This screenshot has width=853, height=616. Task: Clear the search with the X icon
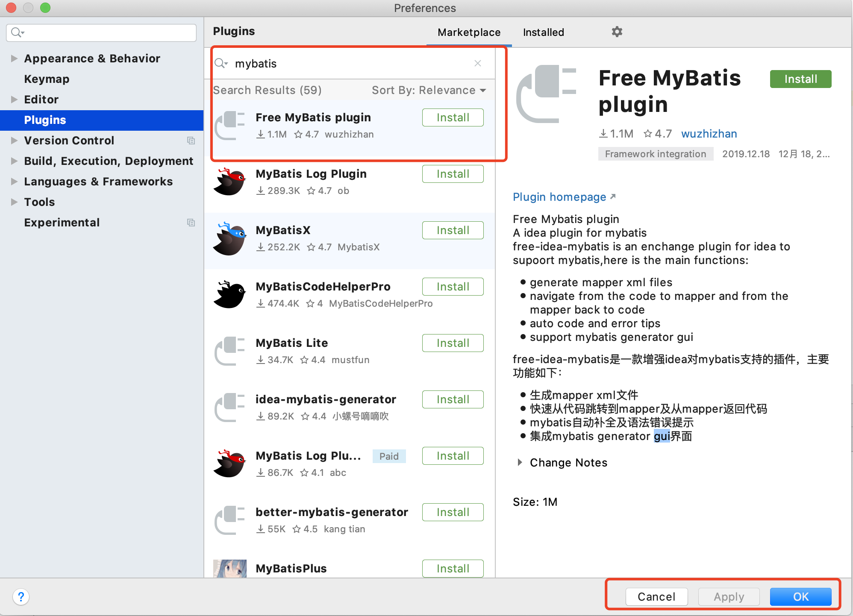tap(477, 63)
